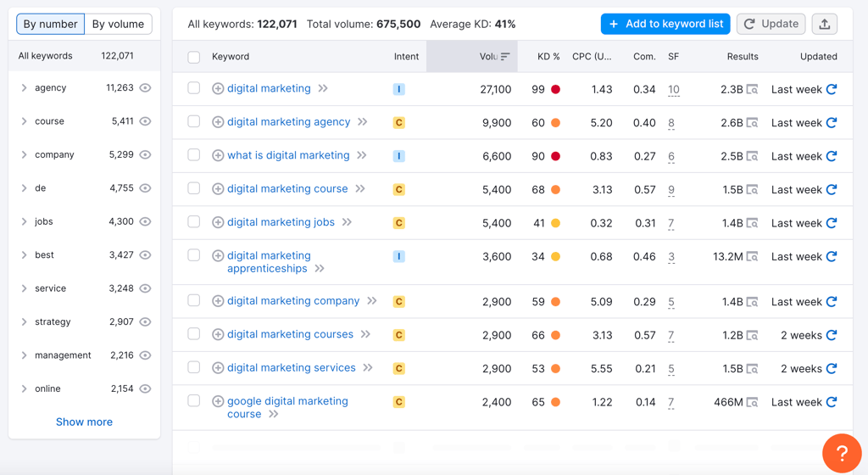The image size is (868, 475).
Task: Click double-arrow next to 'what is digital marketing'
Action: click(361, 155)
